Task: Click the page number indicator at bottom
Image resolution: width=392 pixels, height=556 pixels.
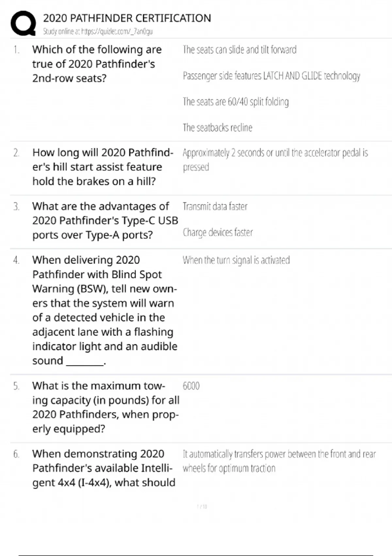Action: 202,507
